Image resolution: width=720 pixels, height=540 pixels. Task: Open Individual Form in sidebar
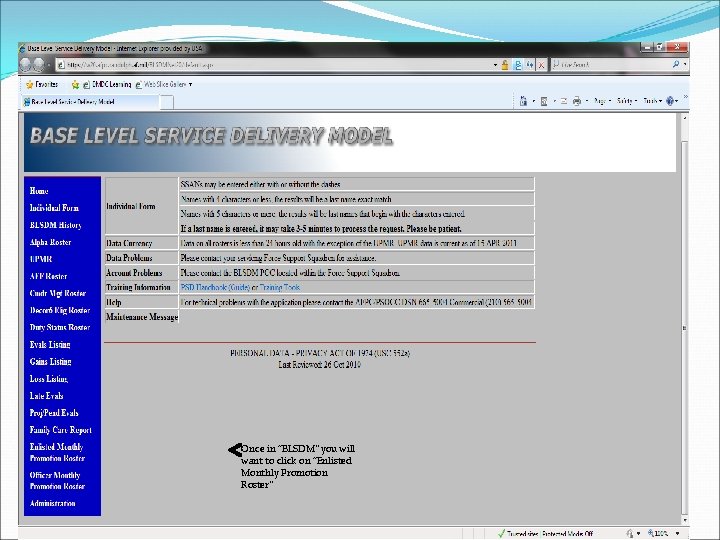pyautogui.click(x=54, y=208)
